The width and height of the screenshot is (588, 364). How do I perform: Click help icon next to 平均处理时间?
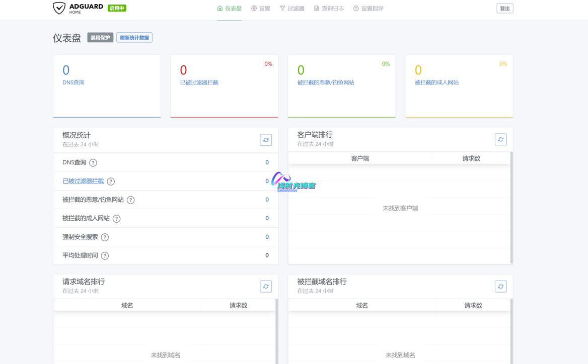(105, 256)
